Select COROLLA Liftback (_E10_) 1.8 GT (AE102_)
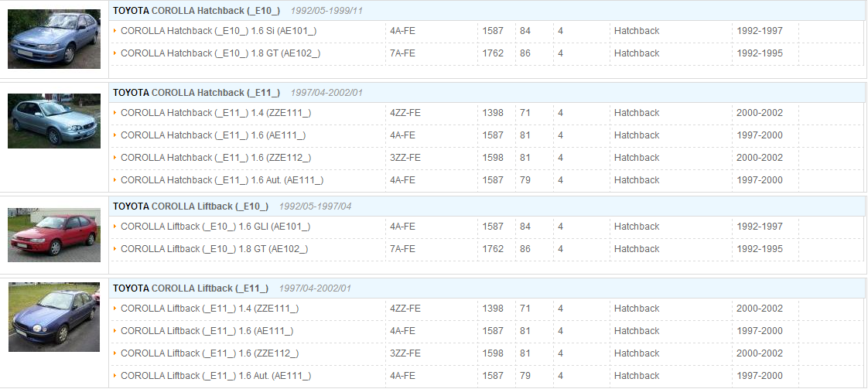Image resolution: width=868 pixels, height=389 pixels. 214,249
